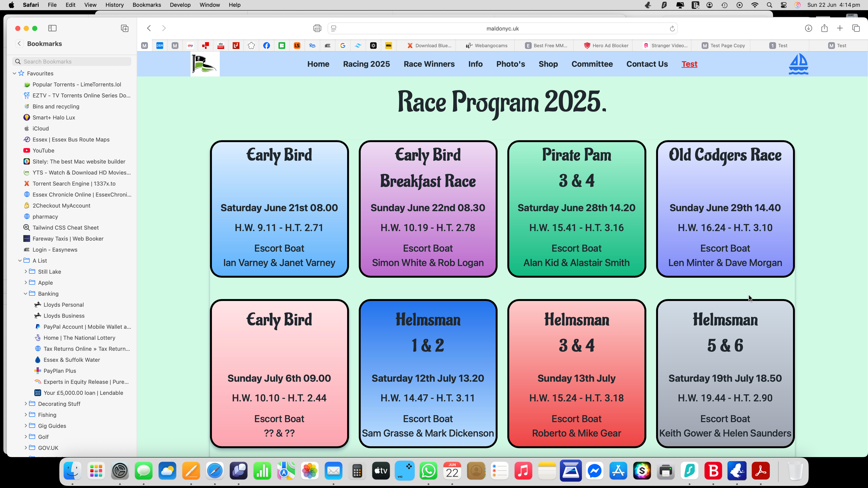Open the Photo's nav link
Viewport: 868px width, 488px height.
[511, 64]
